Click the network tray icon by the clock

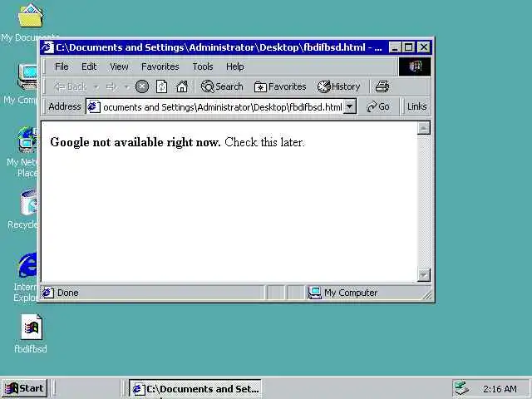[462, 388]
